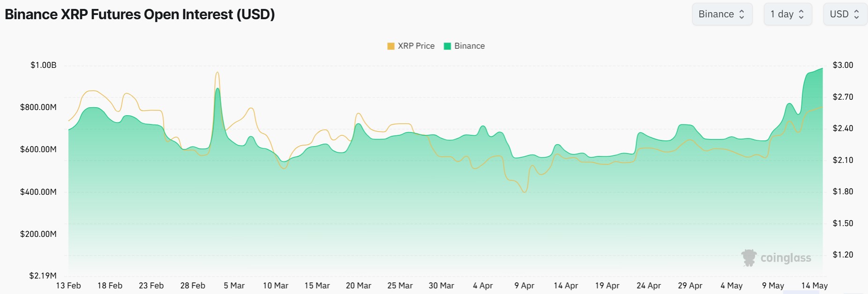
Task: Click the $2.70 right axis label
Action: [x=843, y=97]
